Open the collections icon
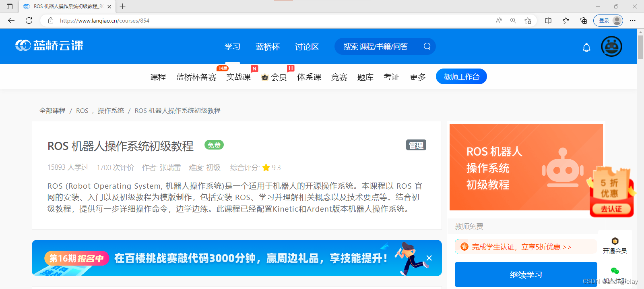 pos(584,21)
